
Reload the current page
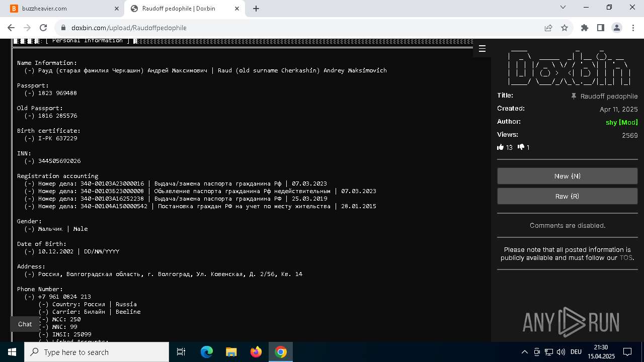[43, 28]
